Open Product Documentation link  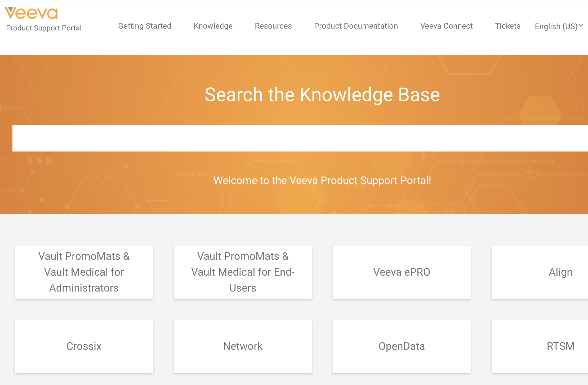356,26
